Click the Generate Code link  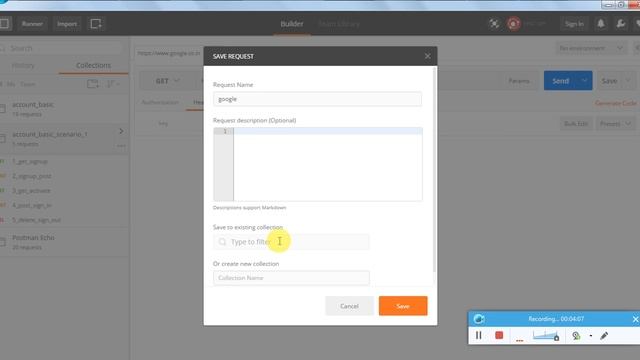(x=616, y=103)
